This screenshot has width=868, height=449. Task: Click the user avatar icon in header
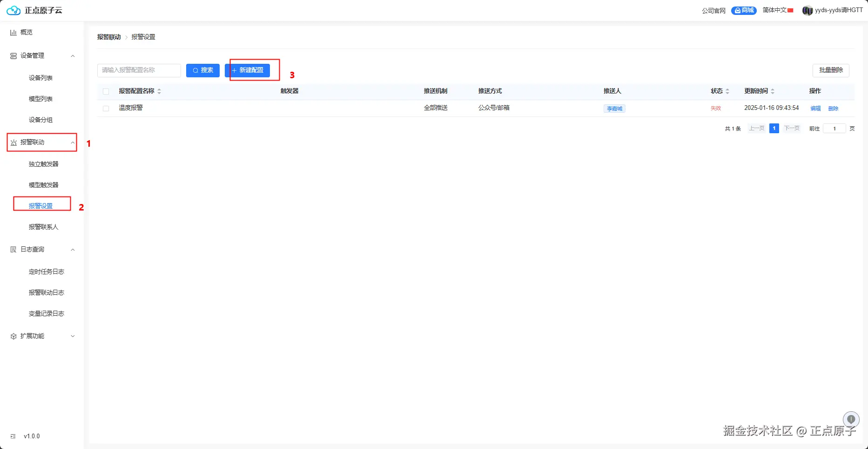click(x=807, y=10)
